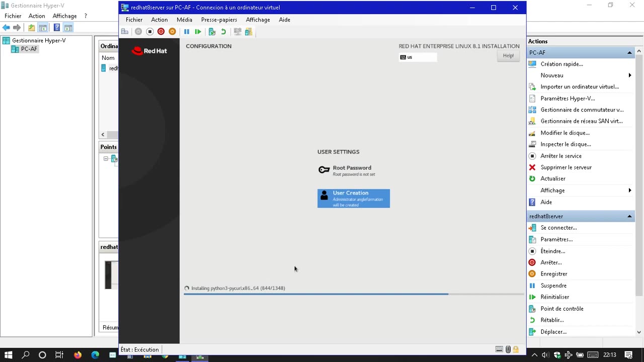Click Enregistrer in redhat8server actions

(553, 274)
